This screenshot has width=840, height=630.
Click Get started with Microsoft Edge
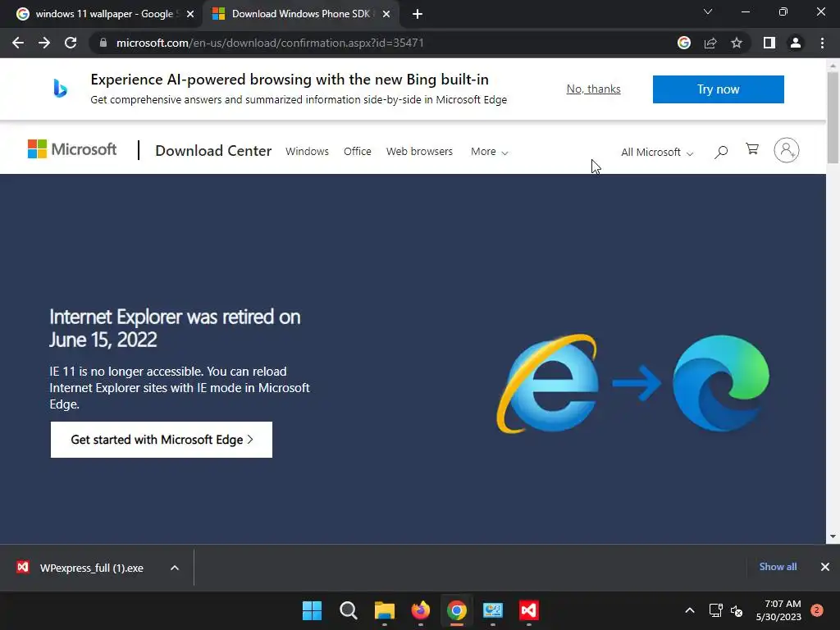[x=162, y=440]
